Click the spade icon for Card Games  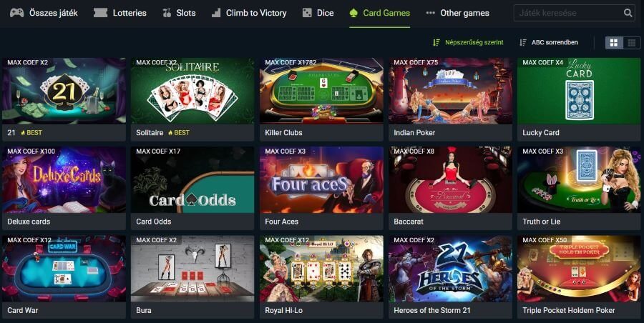point(353,13)
